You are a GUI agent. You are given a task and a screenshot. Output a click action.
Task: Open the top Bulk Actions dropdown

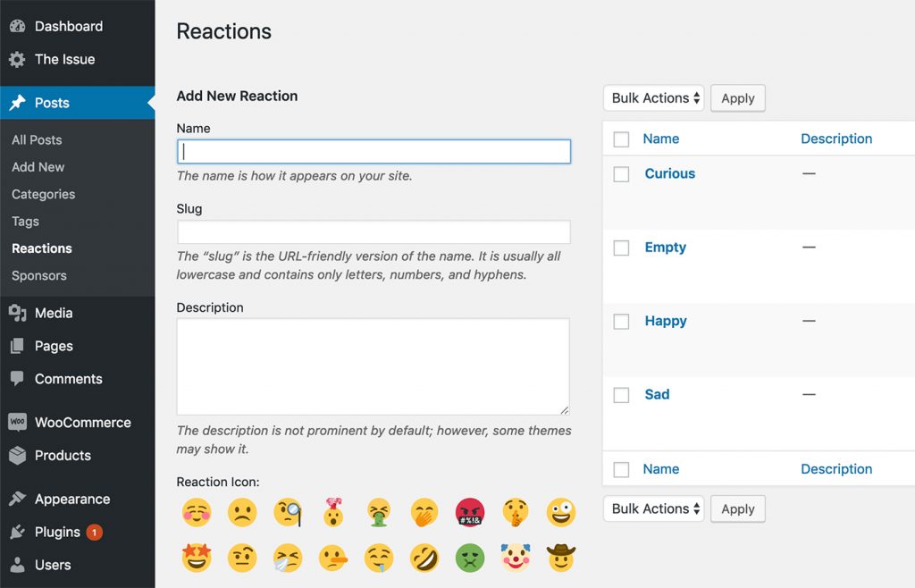coord(653,98)
